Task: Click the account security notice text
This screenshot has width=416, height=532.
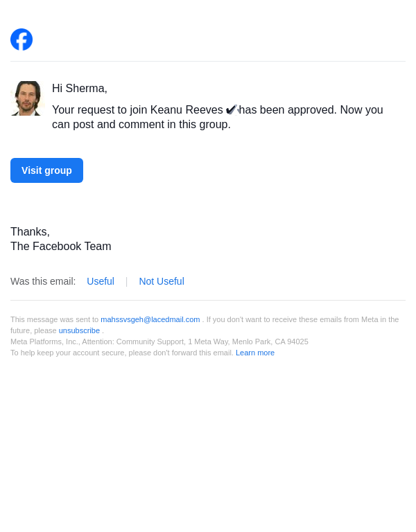Action: point(122,353)
